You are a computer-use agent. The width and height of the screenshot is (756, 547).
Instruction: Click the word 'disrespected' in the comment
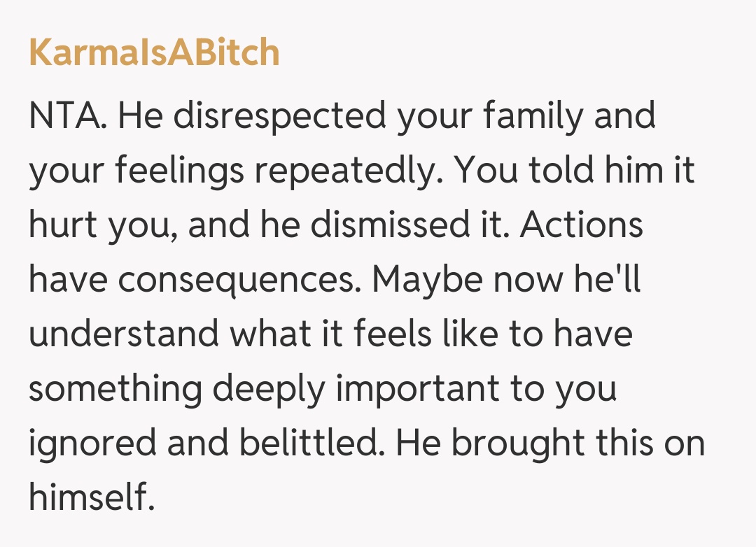[x=279, y=116]
